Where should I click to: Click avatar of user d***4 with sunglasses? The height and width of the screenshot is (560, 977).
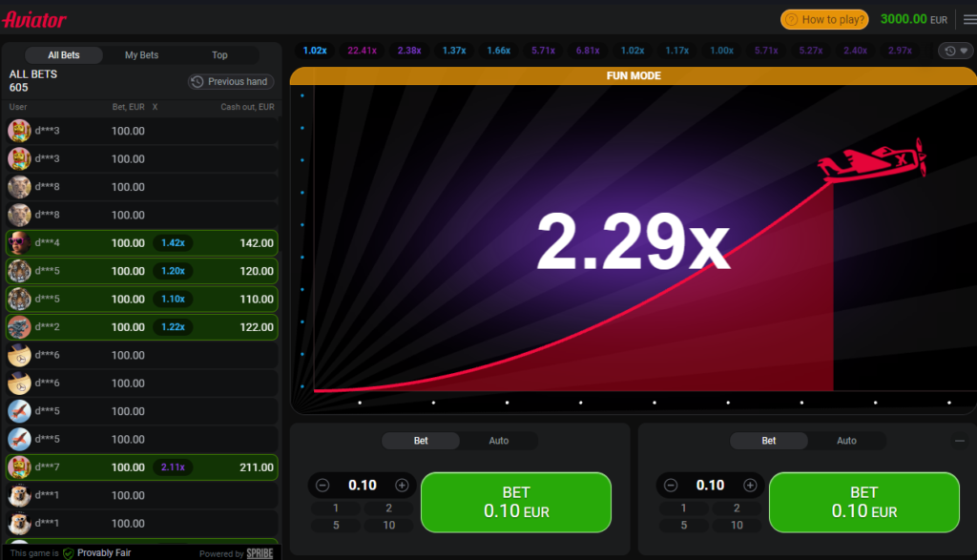[x=19, y=243]
